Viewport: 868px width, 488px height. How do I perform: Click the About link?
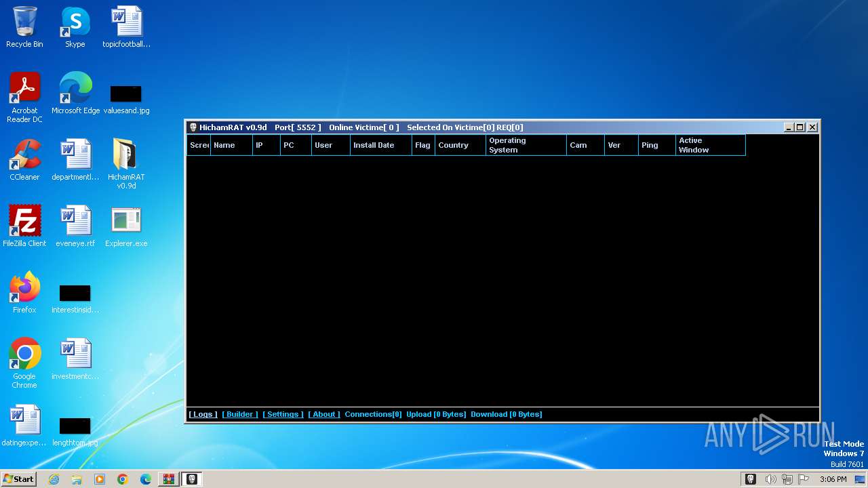click(324, 414)
